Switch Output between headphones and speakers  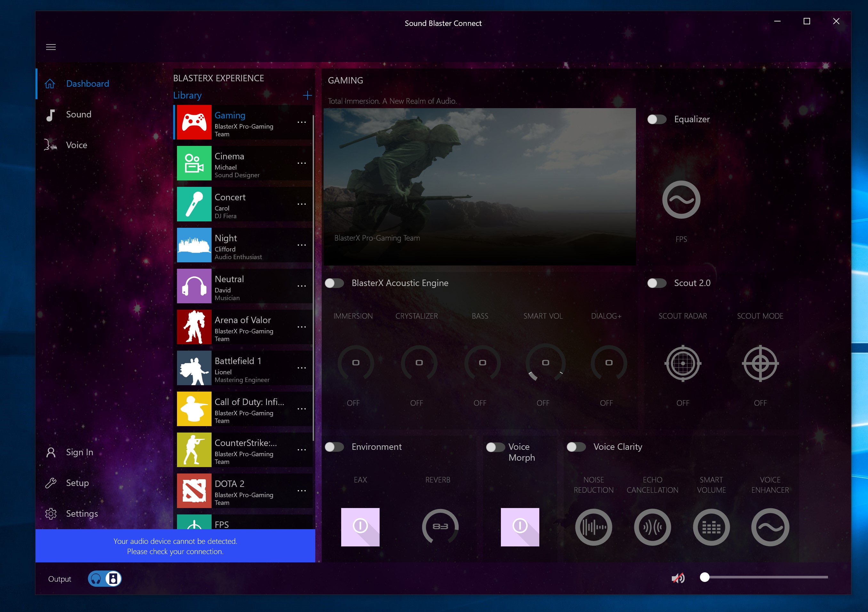click(105, 578)
